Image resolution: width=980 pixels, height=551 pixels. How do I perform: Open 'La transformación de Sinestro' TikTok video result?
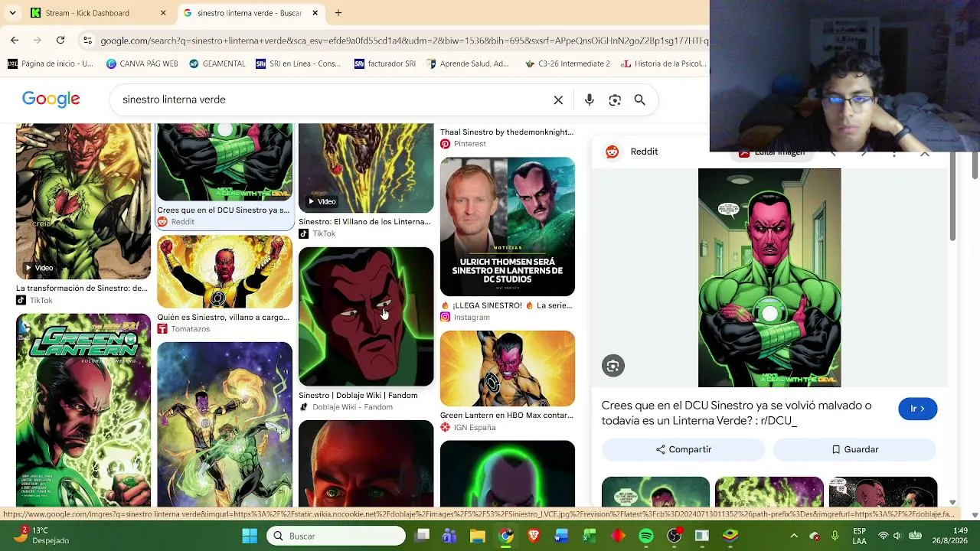click(83, 201)
